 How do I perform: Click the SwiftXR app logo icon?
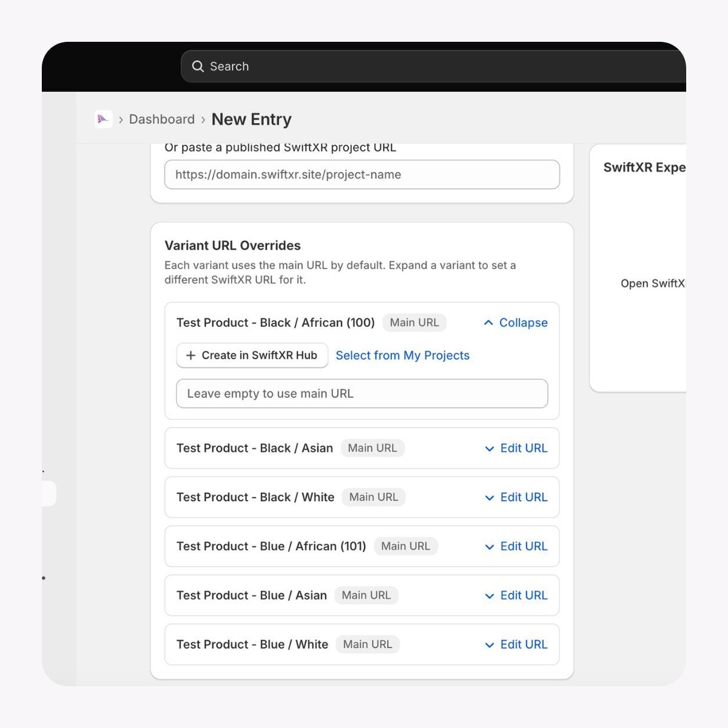(103, 119)
